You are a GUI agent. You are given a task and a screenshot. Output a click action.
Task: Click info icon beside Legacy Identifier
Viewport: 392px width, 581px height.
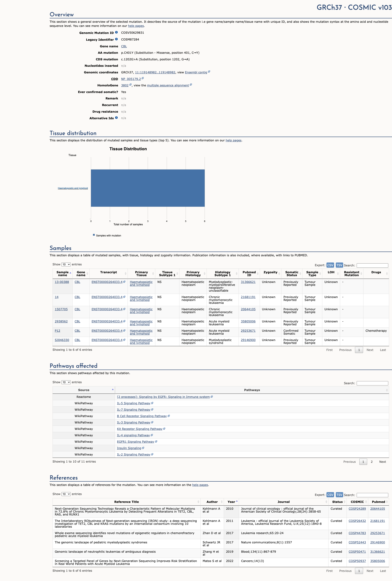[x=116, y=39]
